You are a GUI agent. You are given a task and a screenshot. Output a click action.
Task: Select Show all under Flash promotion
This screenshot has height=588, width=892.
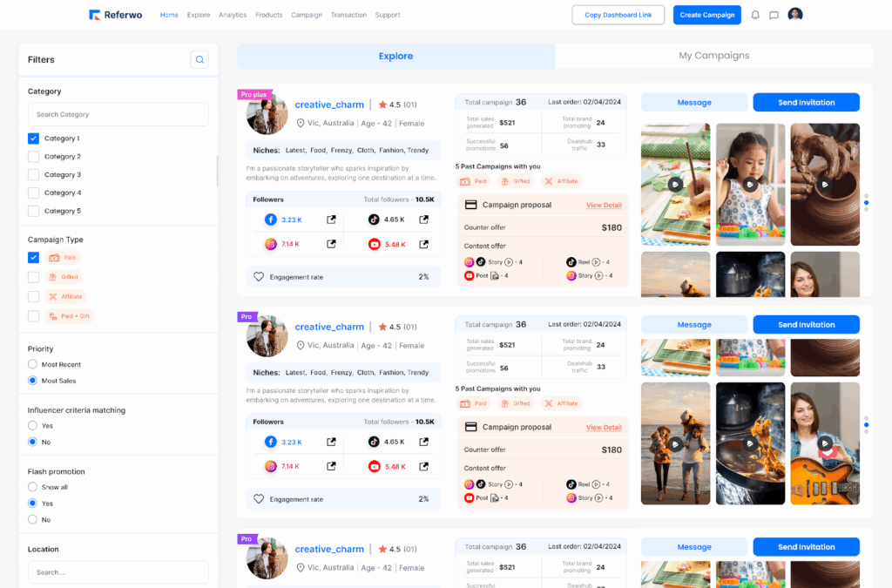32,487
